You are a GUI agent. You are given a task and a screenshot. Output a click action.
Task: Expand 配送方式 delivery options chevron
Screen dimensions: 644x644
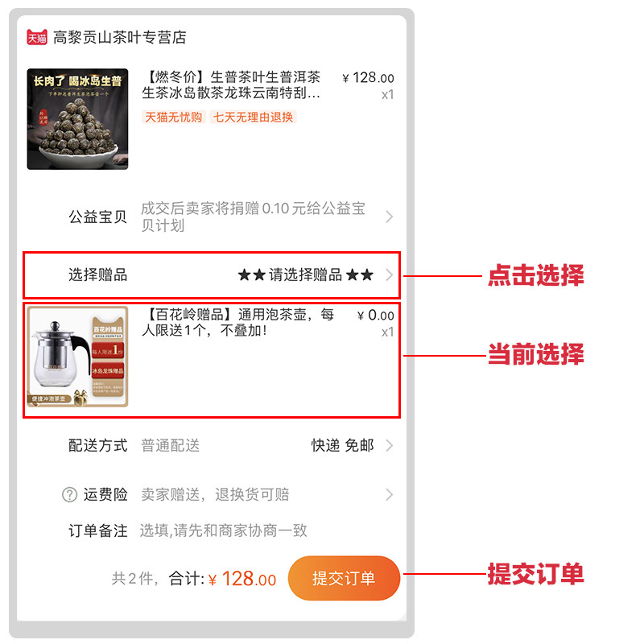390,445
